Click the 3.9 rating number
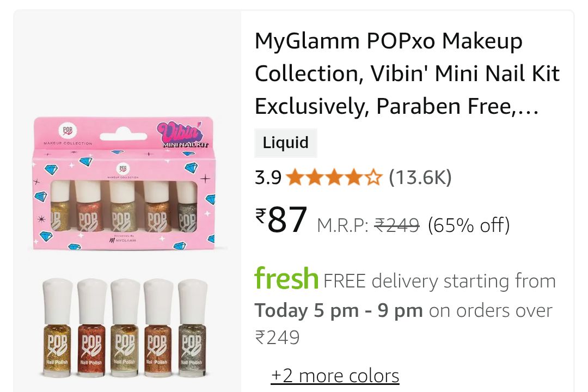 [x=268, y=177]
